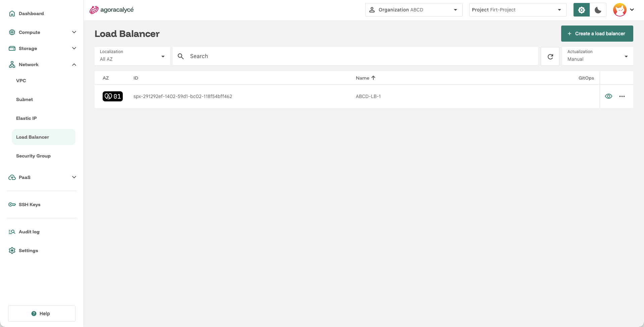
Task: Expand the PaaS menu chevron
Action: coord(74,177)
